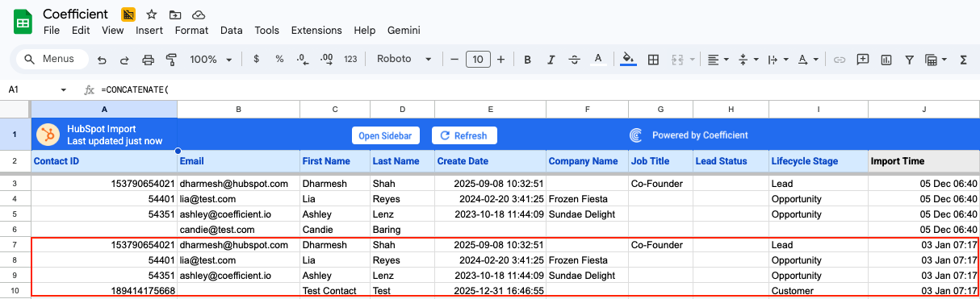Insert a comment via toolbar icon

coord(863,60)
